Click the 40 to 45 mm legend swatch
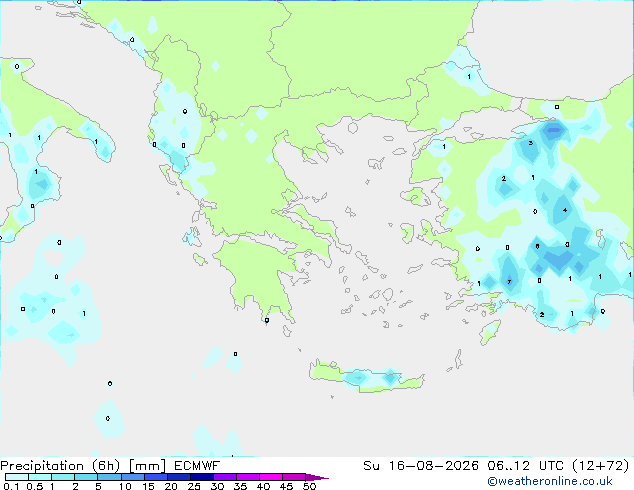The height and width of the screenshot is (490, 634). coord(271,477)
